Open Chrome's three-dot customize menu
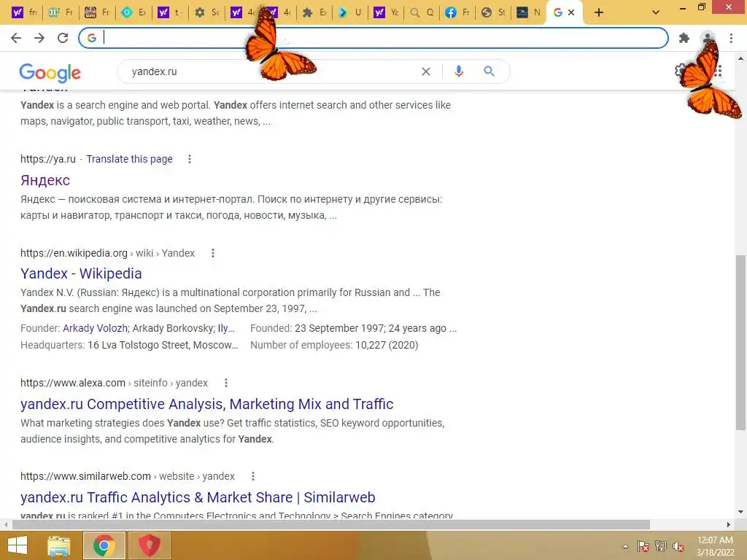Viewport: 747px width, 560px height. pyautogui.click(x=731, y=38)
